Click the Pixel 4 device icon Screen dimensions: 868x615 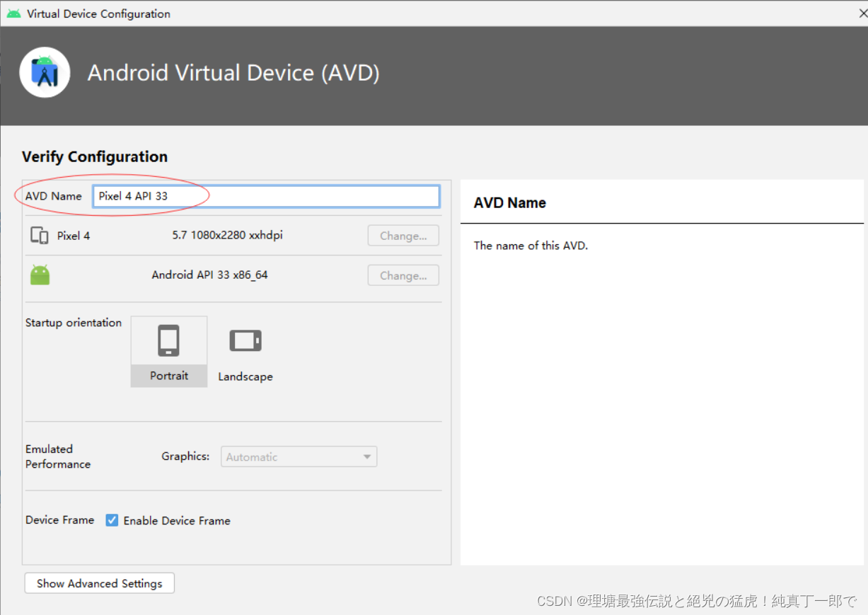click(40, 236)
